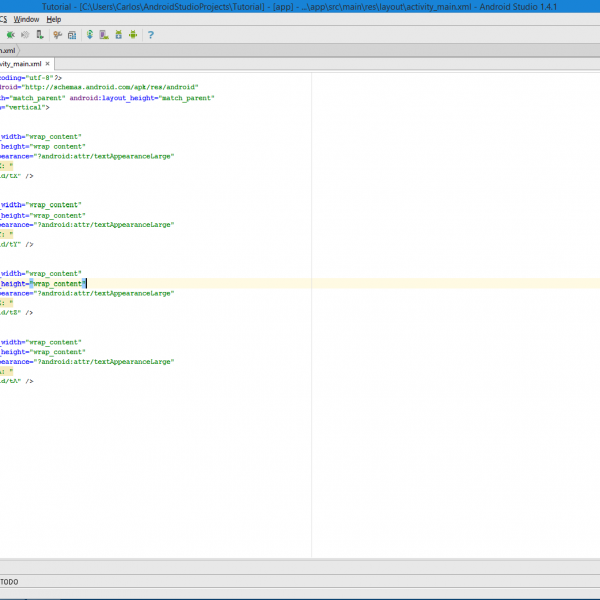600x600 pixels.
Task: Open the Window menu
Action: click(26, 20)
